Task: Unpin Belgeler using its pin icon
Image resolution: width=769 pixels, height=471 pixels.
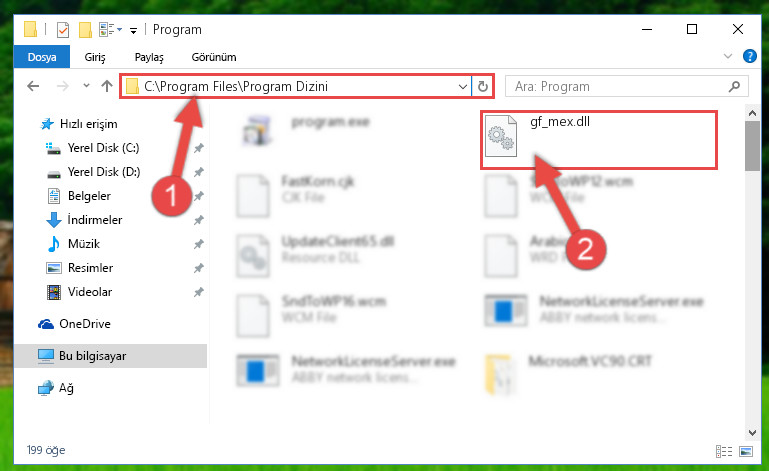Action: (x=199, y=196)
